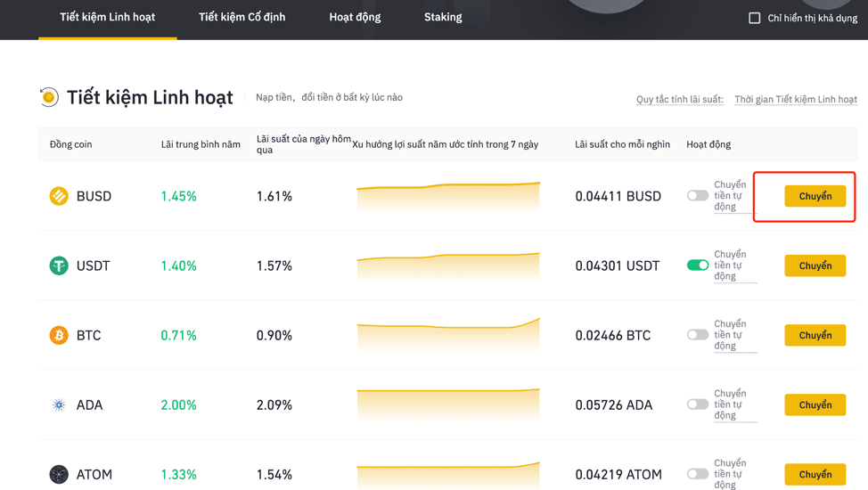Turn on auto-transfer toggle for BTC
The image size is (868, 490).
[698, 334]
